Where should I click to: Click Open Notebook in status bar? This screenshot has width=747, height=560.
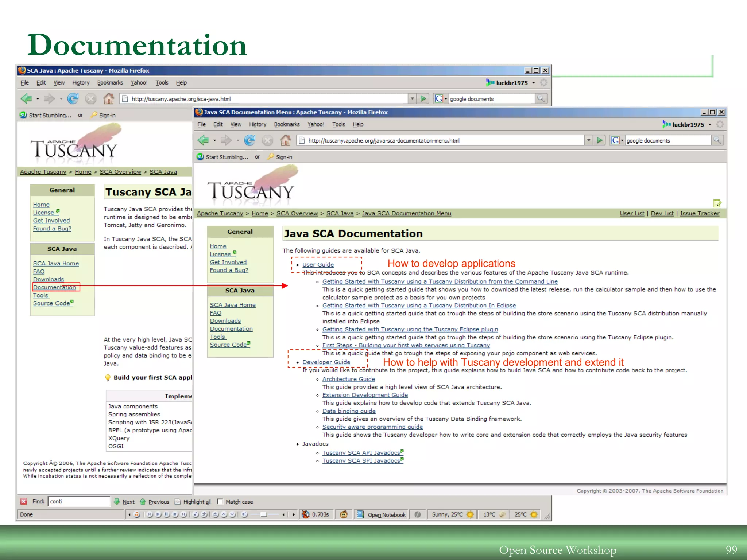(x=381, y=514)
